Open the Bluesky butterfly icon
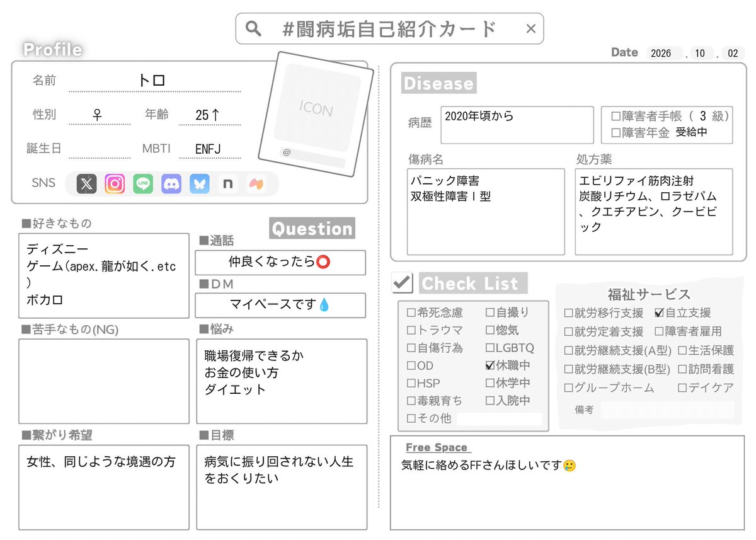The height and width of the screenshot is (540, 756). [x=200, y=183]
